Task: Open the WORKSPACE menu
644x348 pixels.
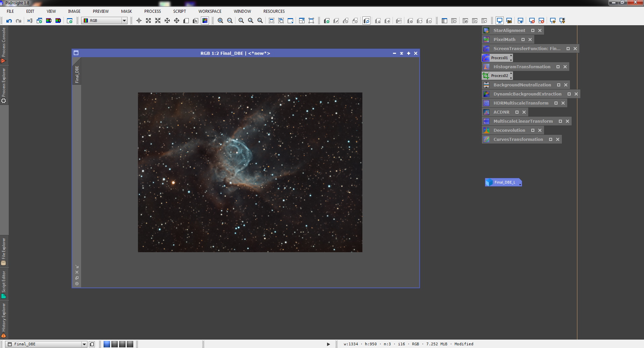Action: click(x=210, y=11)
